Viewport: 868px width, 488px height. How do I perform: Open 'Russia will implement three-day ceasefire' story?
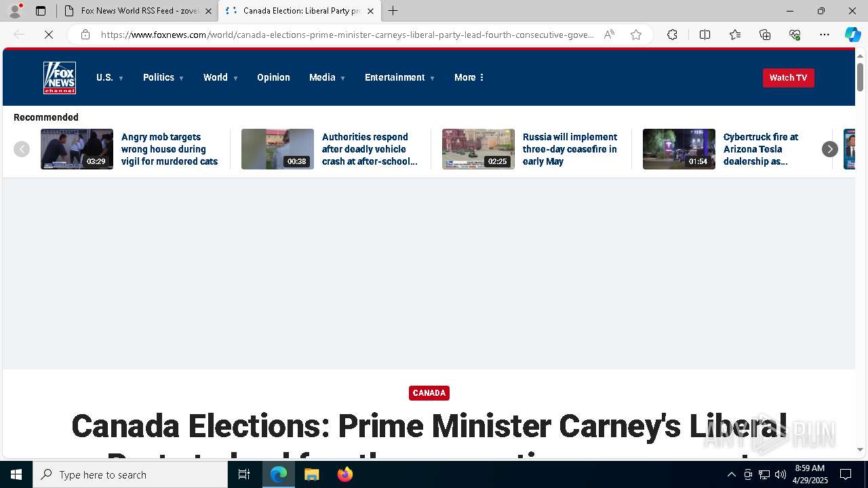570,149
